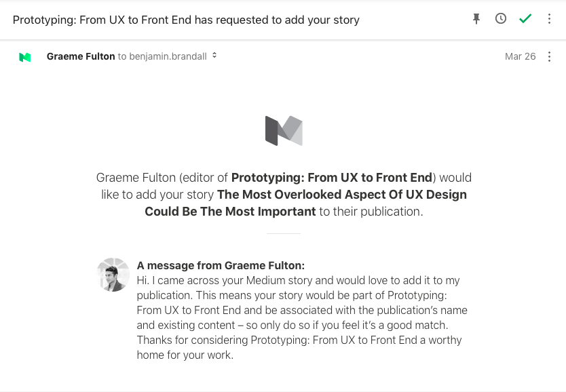Click the heading A message from Graeme Fulton
Screen dimensions: 566x392
pos(221,266)
